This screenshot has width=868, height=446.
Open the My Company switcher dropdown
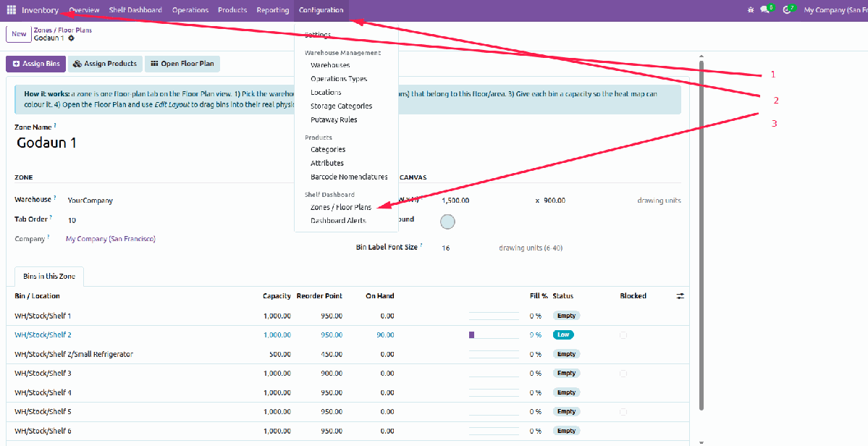coord(835,10)
